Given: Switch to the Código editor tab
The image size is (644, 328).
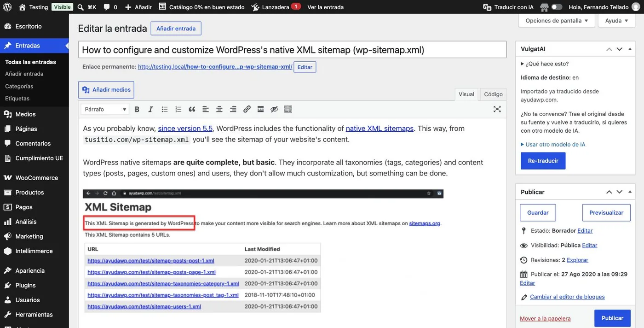Looking at the screenshot, I should pyautogui.click(x=493, y=94).
